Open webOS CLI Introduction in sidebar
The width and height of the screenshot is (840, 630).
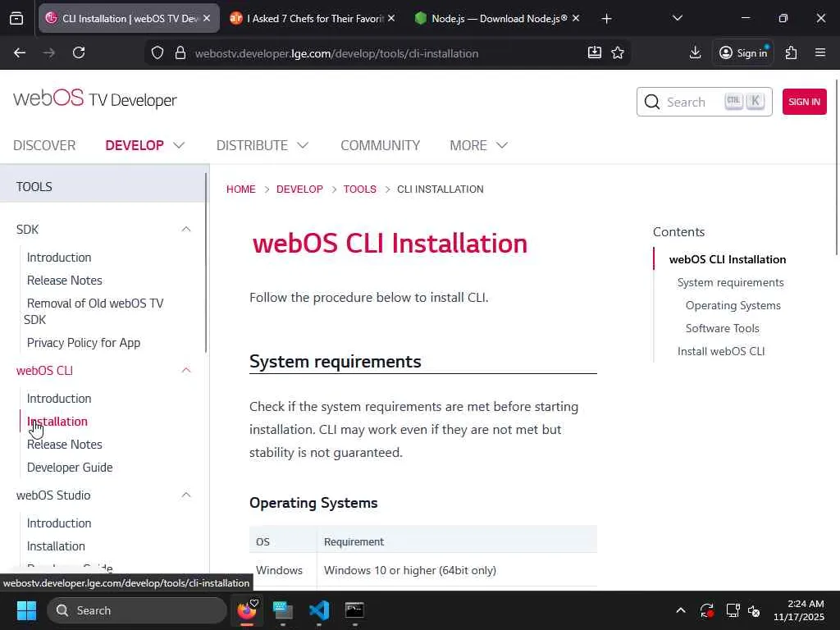(59, 399)
